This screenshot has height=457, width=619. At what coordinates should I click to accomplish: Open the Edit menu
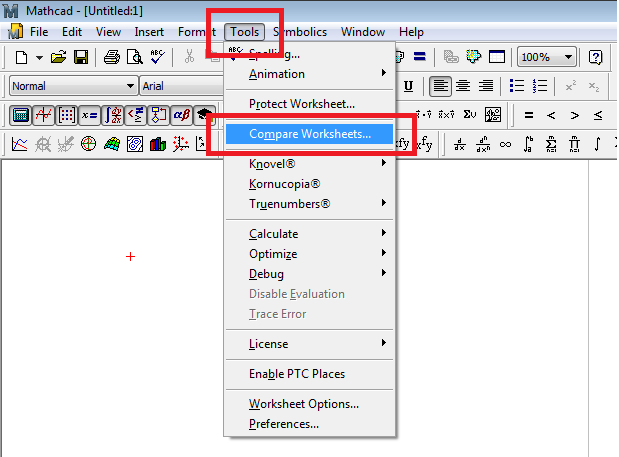tap(72, 32)
